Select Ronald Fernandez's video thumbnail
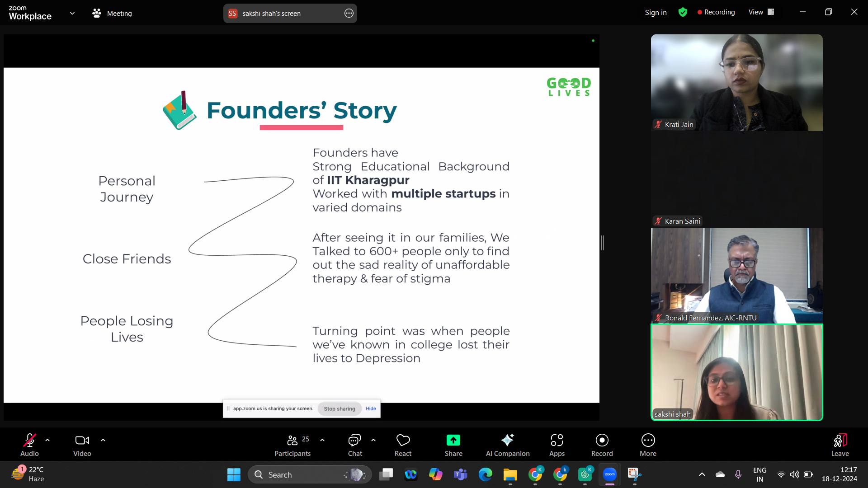This screenshot has height=488, width=868. [736, 275]
